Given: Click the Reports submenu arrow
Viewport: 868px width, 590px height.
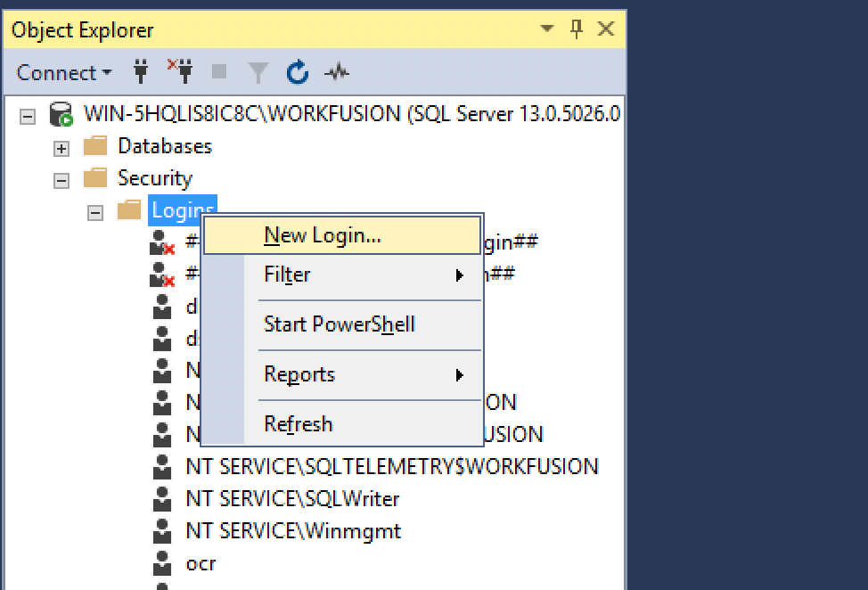Looking at the screenshot, I should coord(459,374).
